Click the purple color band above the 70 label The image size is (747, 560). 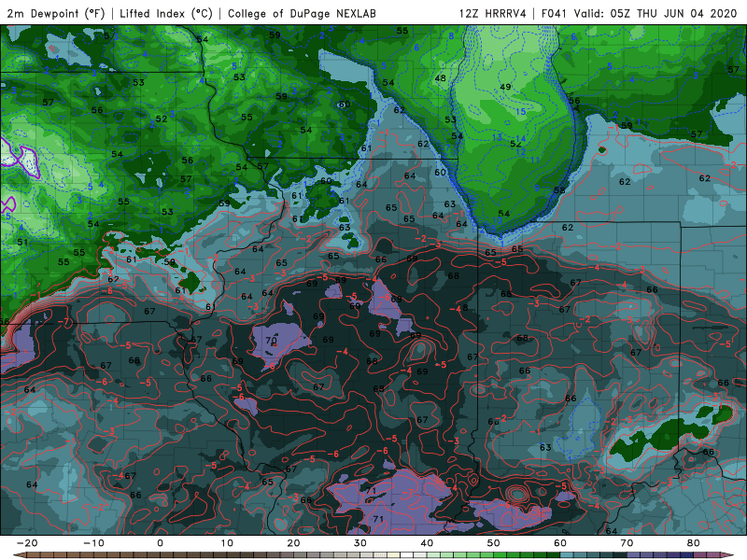(634, 555)
